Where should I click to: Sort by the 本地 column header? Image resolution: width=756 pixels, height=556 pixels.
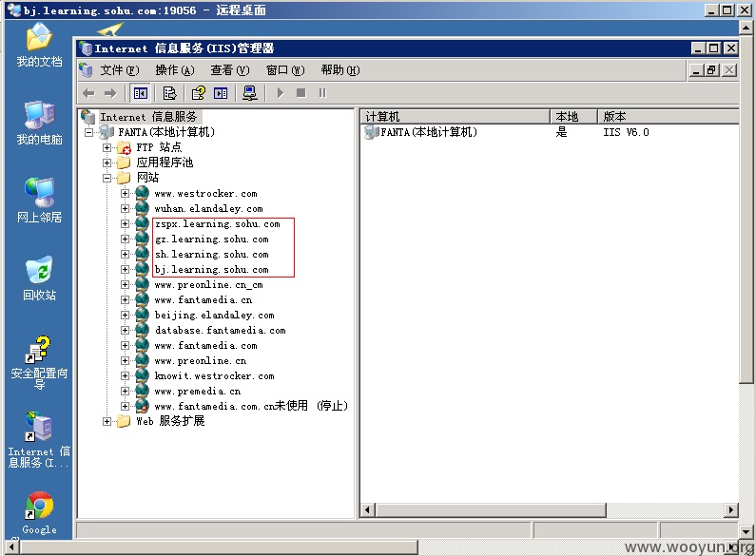point(573,117)
